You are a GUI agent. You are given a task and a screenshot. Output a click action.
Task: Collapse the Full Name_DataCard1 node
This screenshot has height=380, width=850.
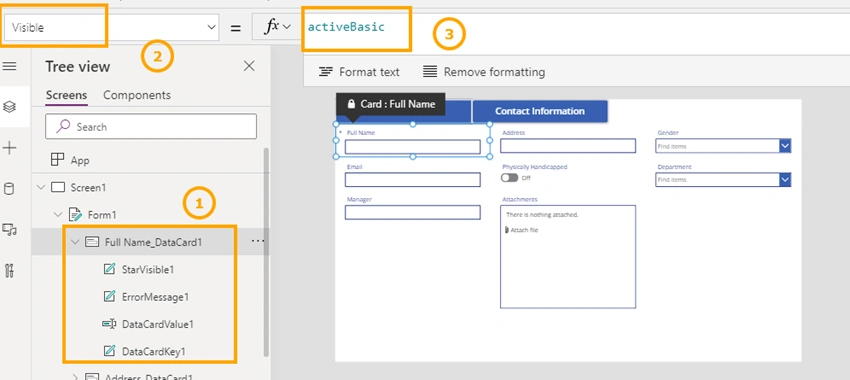tap(75, 242)
